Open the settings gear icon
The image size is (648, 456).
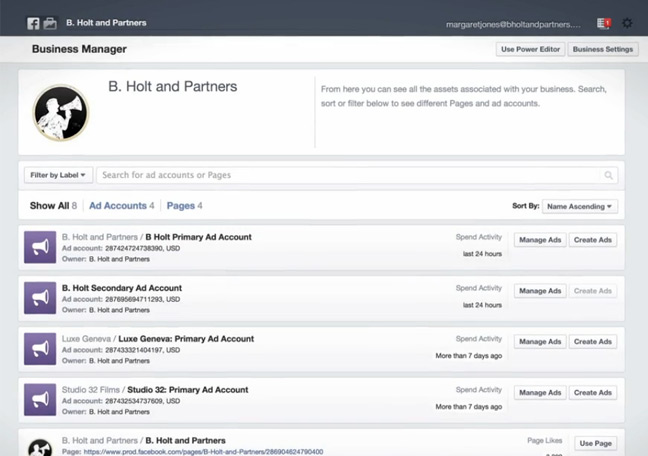pos(627,23)
